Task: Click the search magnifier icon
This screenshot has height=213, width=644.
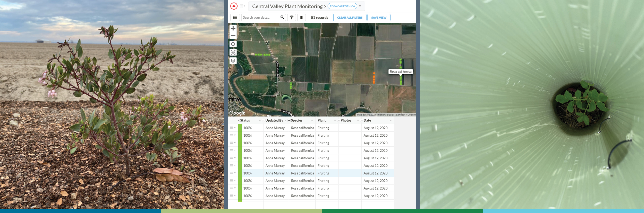Action: click(282, 17)
